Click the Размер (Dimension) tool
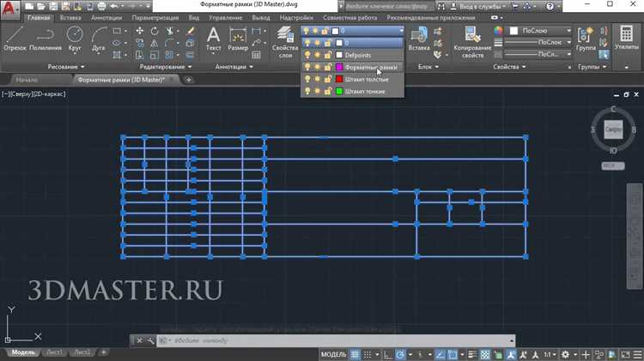644x361 pixels. [238, 38]
